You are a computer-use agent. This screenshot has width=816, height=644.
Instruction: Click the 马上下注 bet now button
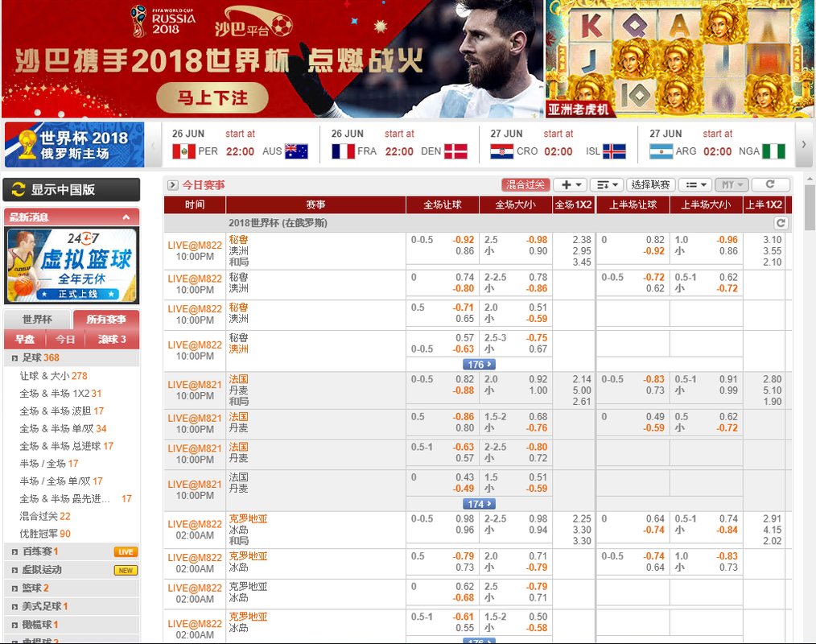point(212,98)
